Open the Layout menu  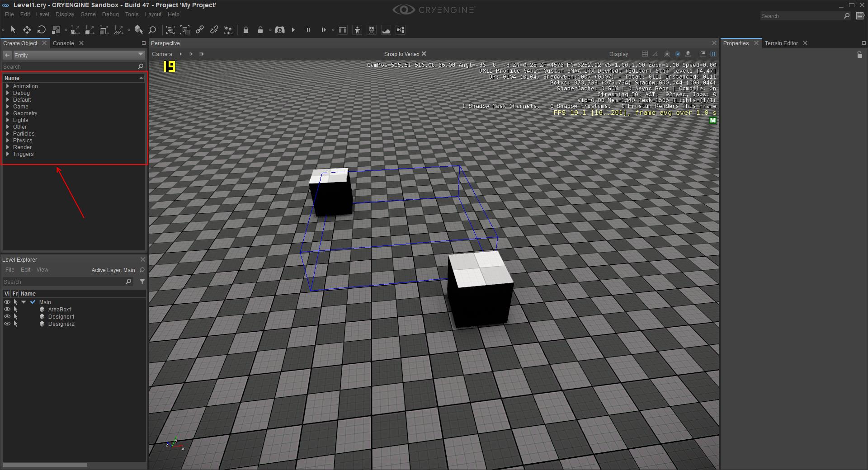(x=153, y=14)
